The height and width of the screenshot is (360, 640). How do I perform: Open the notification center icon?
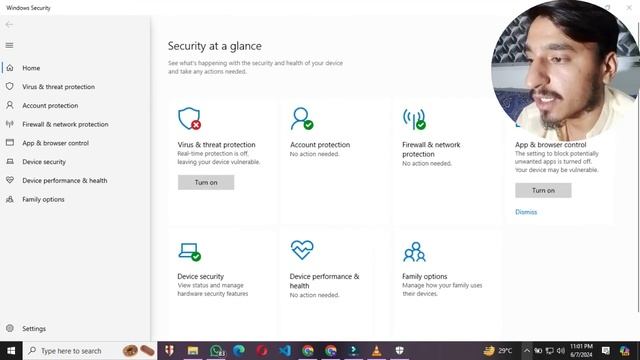tap(606, 351)
